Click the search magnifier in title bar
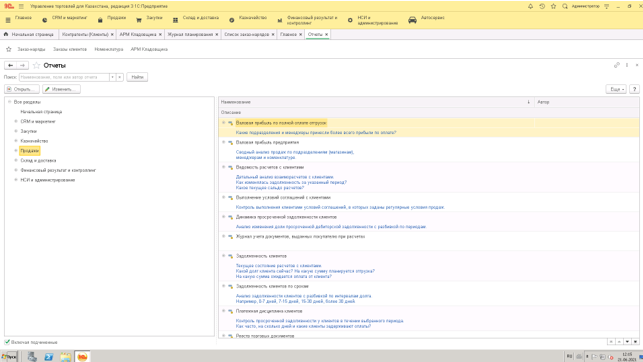Screen dimensions: 643x362 565,6
